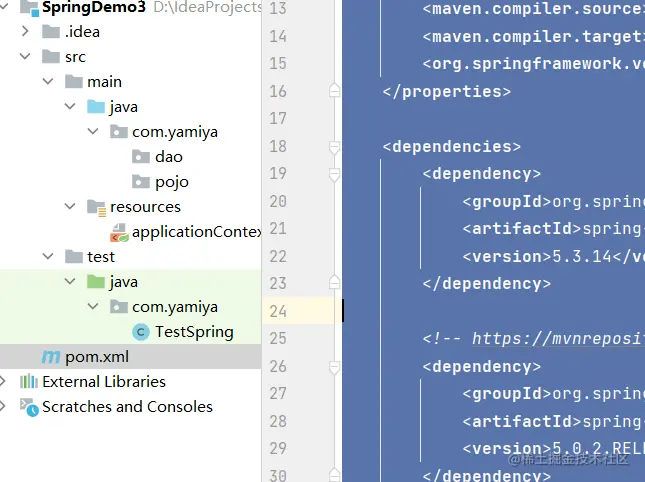
Task: Toggle fold marker at line 23
Action: pos(334,282)
